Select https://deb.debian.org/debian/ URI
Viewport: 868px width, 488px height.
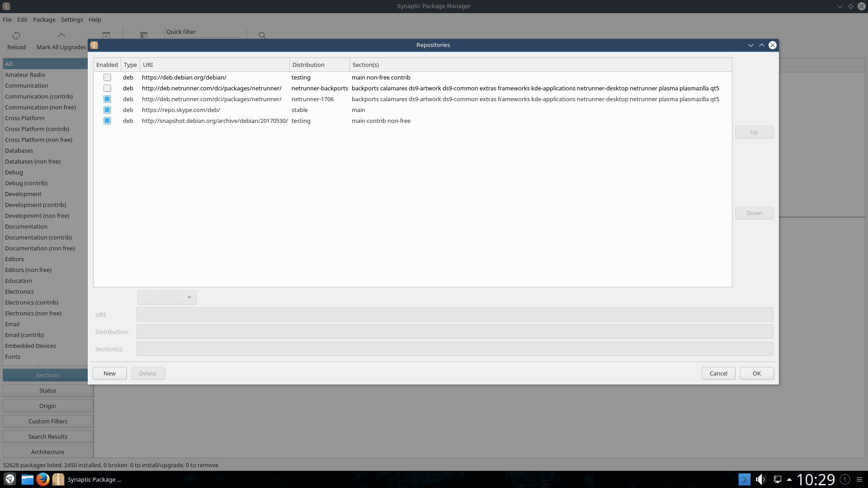(184, 77)
